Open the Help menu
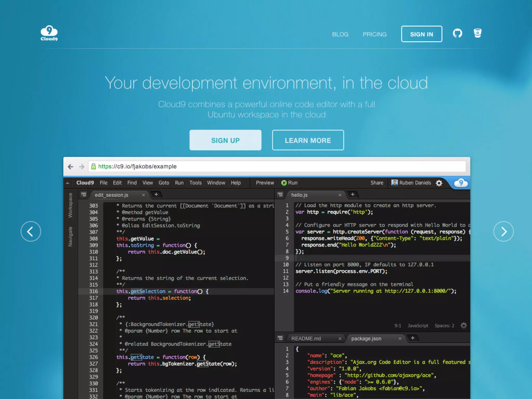Screen dimensions: 532x399 (x=236, y=183)
